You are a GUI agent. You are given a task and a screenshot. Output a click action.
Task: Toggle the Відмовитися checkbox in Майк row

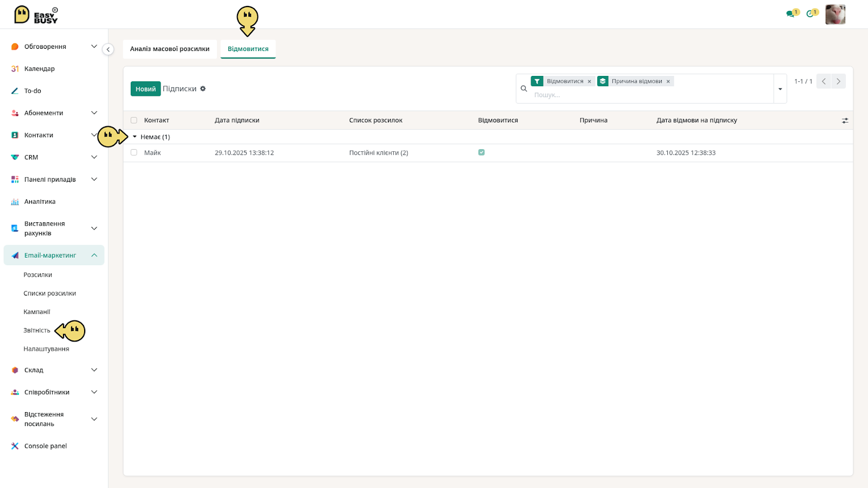click(x=481, y=152)
